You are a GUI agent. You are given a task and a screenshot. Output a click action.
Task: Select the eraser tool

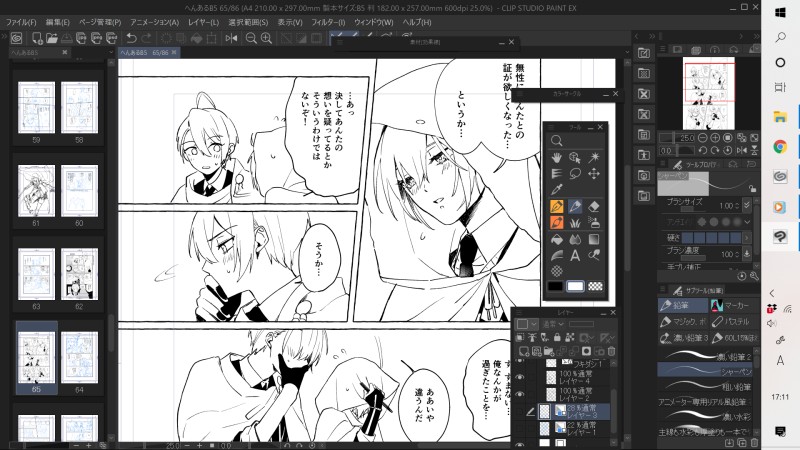(x=594, y=207)
